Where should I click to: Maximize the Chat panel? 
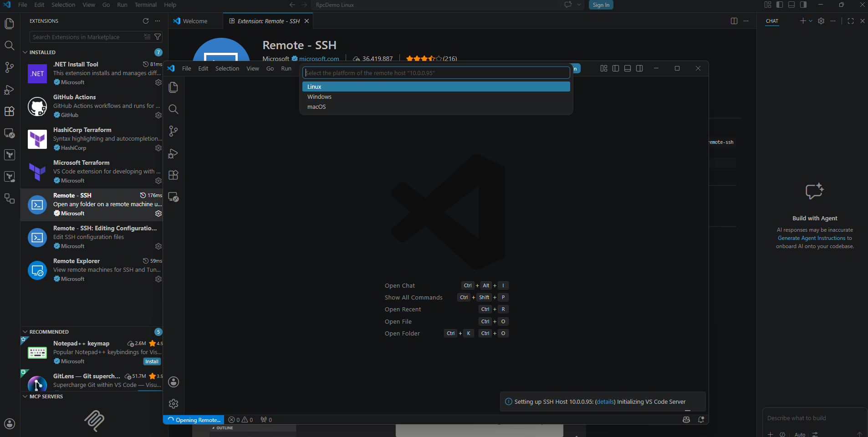pyautogui.click(x=851, y=21)
